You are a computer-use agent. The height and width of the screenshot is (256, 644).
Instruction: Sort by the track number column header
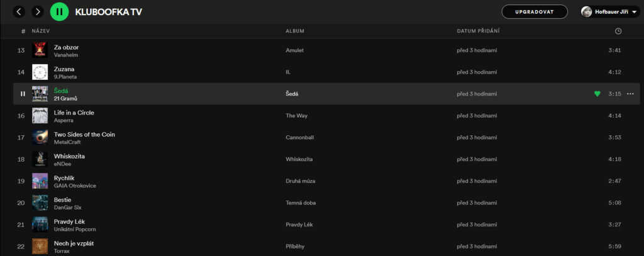coord(23,31)
